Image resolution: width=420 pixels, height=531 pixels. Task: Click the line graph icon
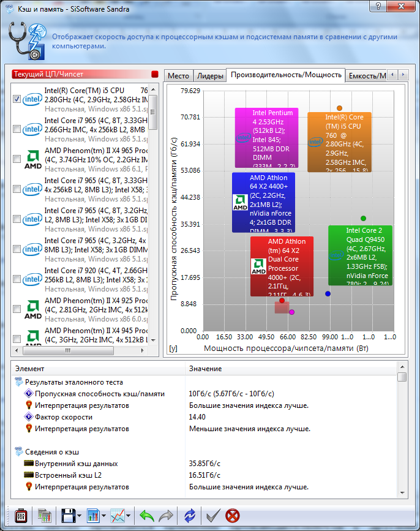click(x=118, y=516)
